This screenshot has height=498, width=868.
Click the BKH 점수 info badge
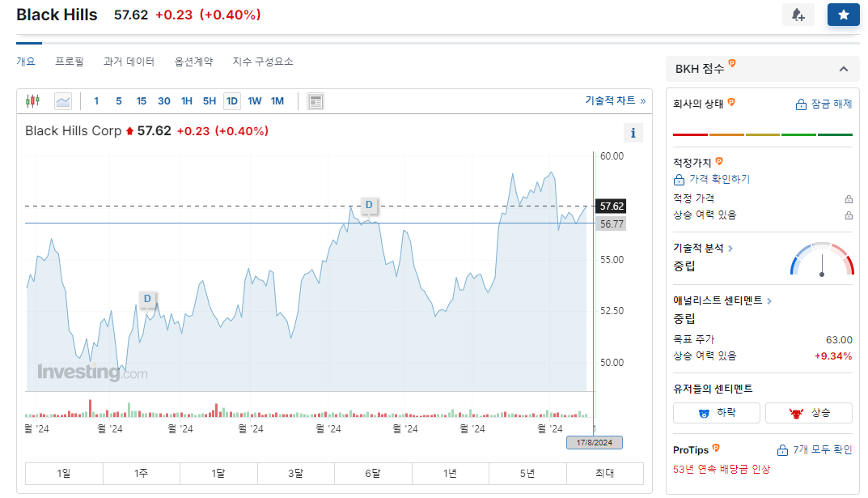tap(732, 63)
